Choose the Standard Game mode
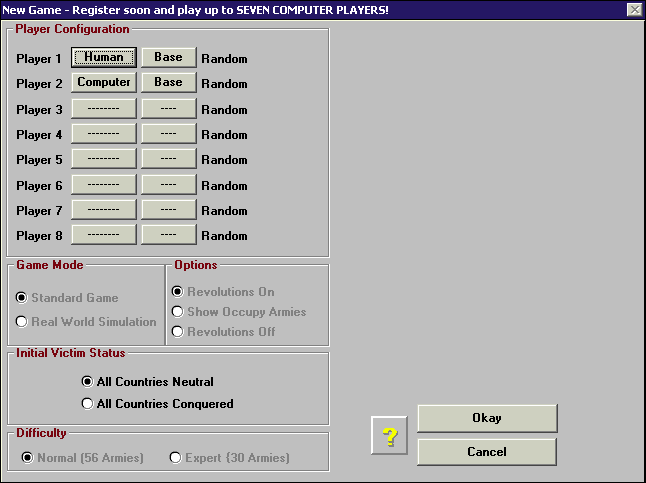 [x=22, y=298]
